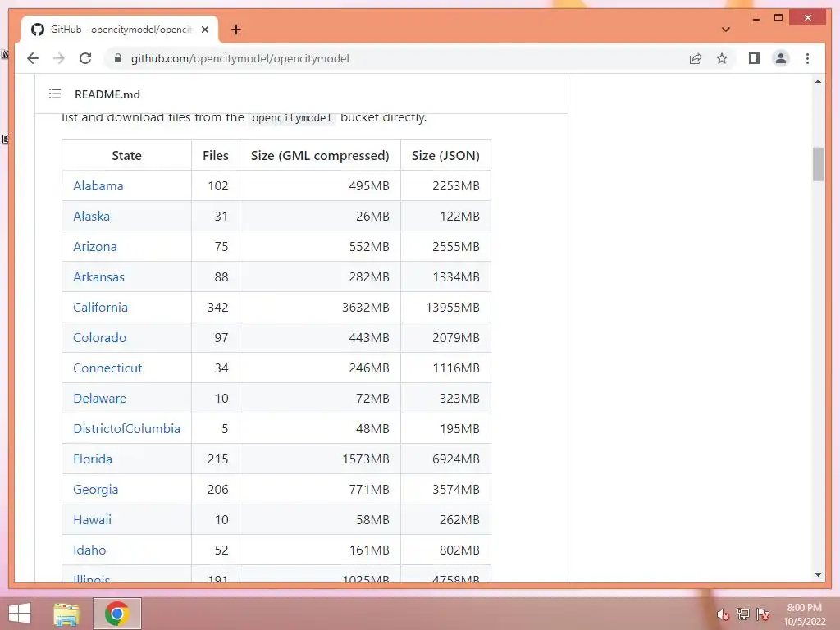Select the 771MB cell for Georgia
Screen dimensions: 840x630
point(320,490)
